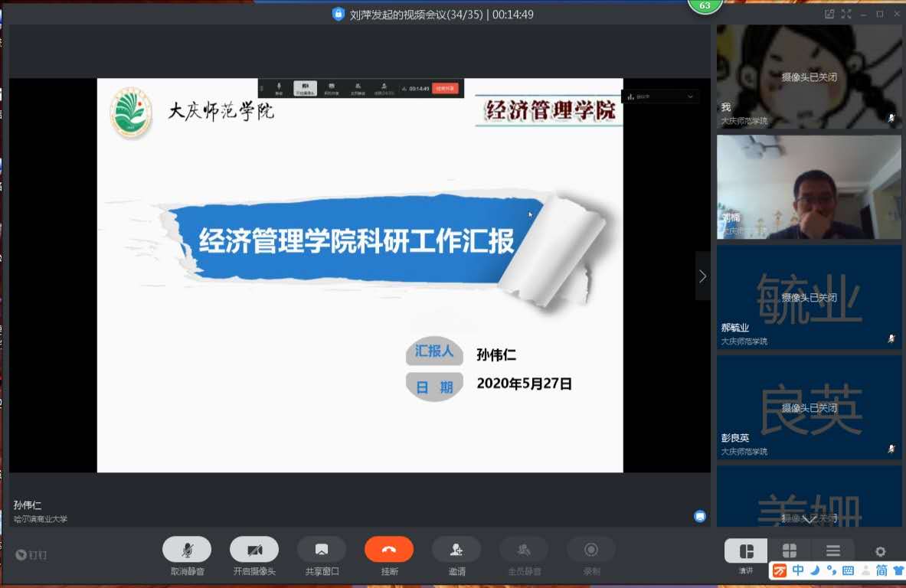The height and width of the screenshot is (588, 906).
Task: Switch to the grid layout view
Action: (789, 550)
